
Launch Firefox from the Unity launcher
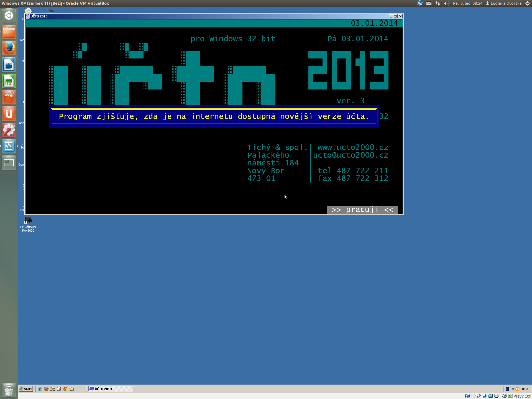[9, 48]
